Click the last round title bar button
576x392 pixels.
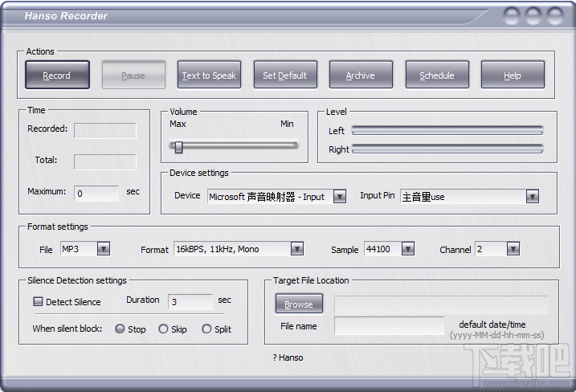tap(554, 16)
